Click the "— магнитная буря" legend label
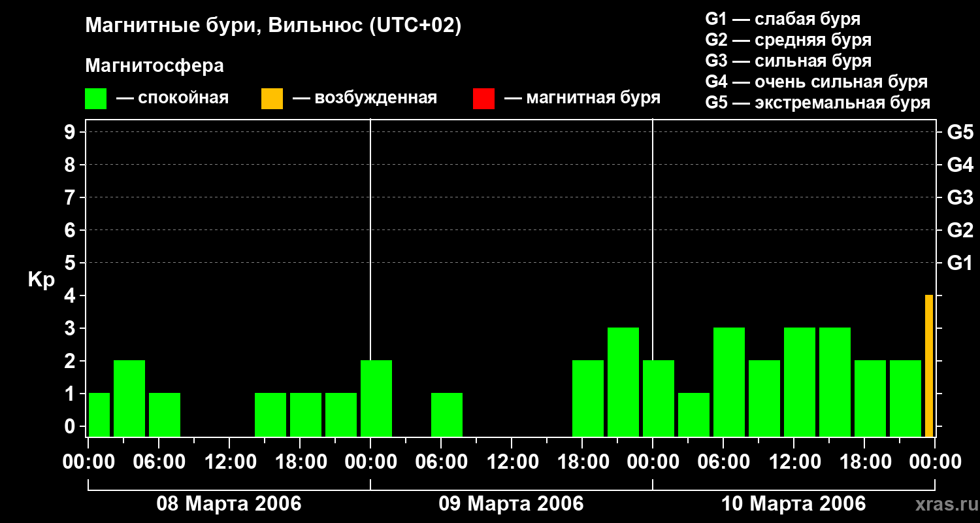 (x=582, y=98)
